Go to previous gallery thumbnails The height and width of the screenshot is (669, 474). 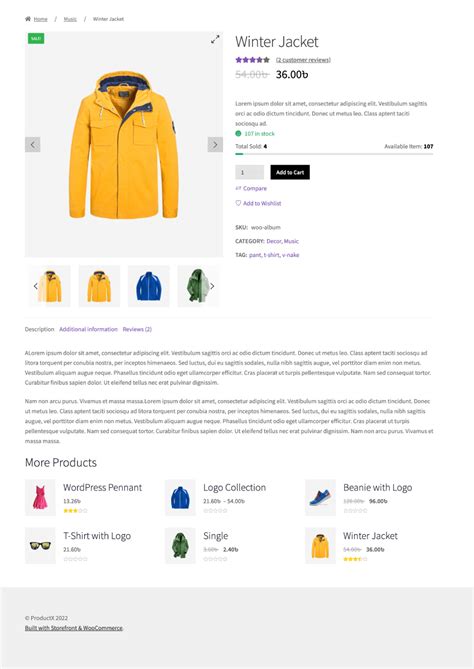pyautogui.click(x=35, y=286)
